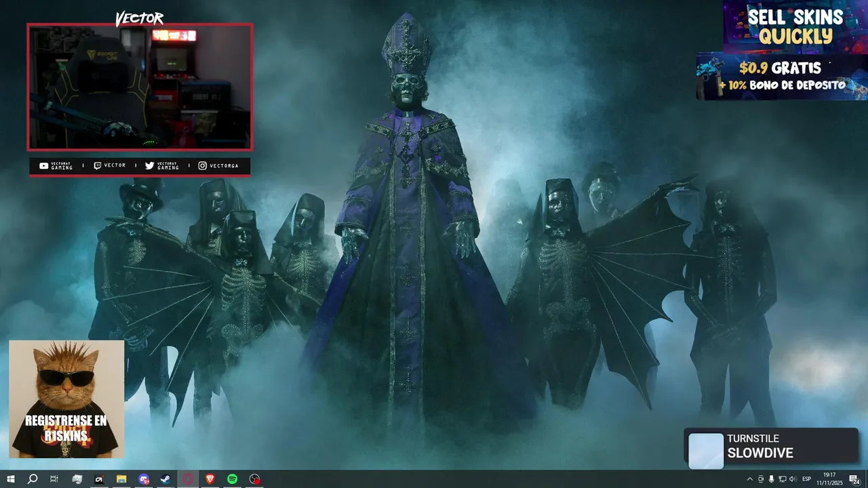Click the REGISTRENSE EN R1SKINS cat image
This screenshot has width=868, height=488.
[x=66, y=399]
